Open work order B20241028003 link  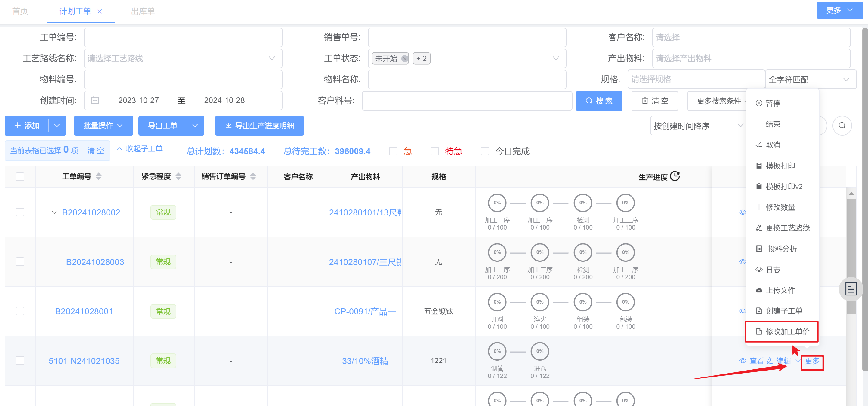[95, 262]
